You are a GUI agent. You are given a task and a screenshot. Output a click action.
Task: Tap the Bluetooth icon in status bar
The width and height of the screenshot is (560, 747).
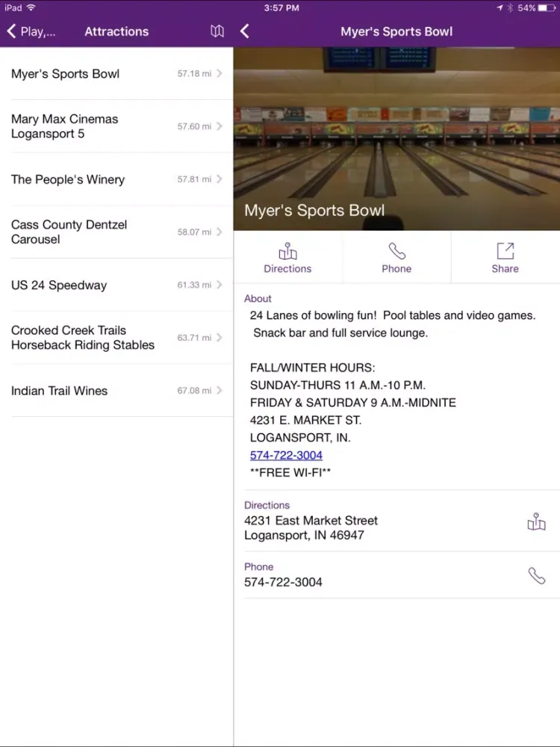(x=510, y=7)
